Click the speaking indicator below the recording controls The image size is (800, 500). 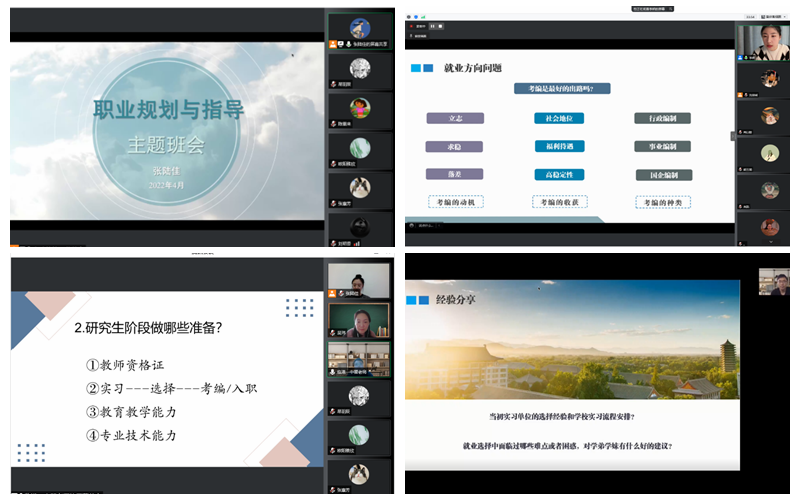click(x=420, y=36)
